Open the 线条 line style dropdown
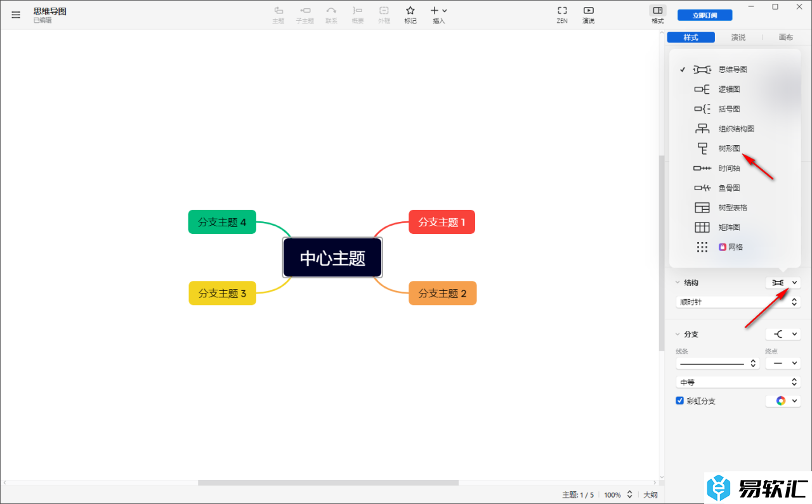Screen dimensions: 812x504 (717, 363)
